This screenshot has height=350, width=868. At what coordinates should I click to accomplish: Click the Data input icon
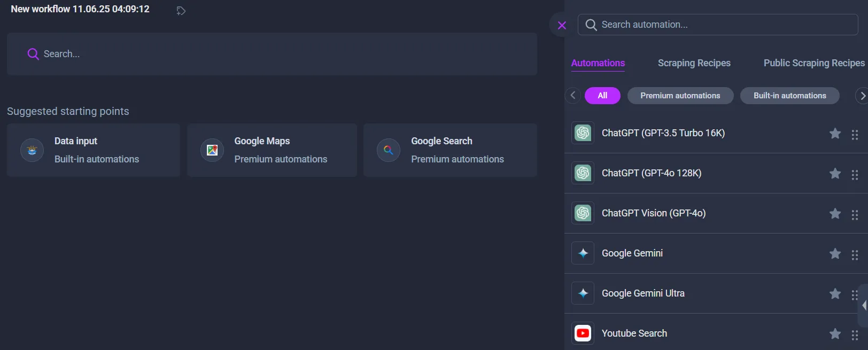[32, 150]
